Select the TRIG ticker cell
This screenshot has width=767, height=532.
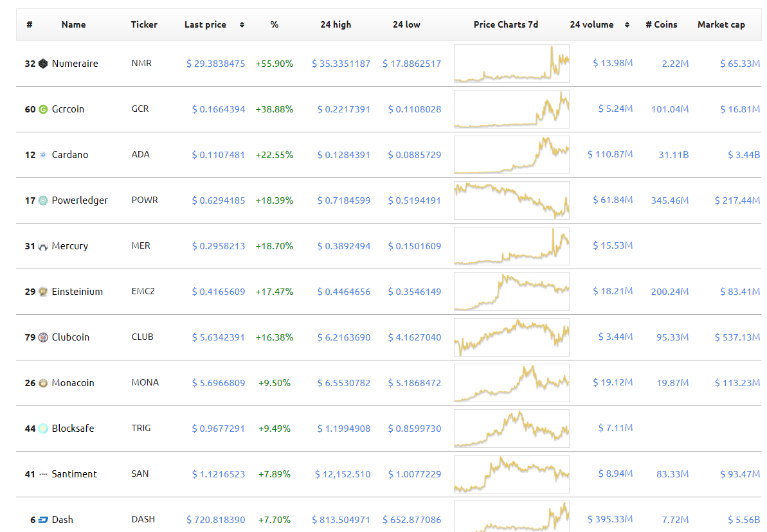(141, 429)
